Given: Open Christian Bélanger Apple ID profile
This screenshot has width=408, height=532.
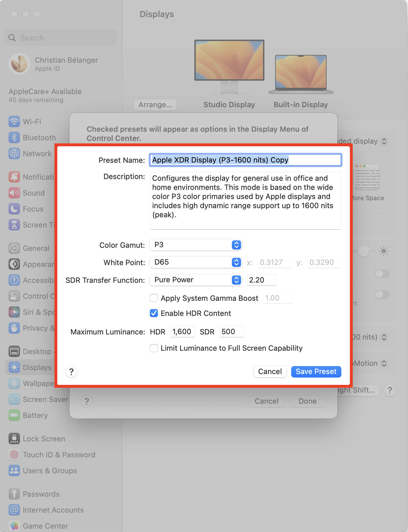Looking at the screenshot, I should [54, 64].
